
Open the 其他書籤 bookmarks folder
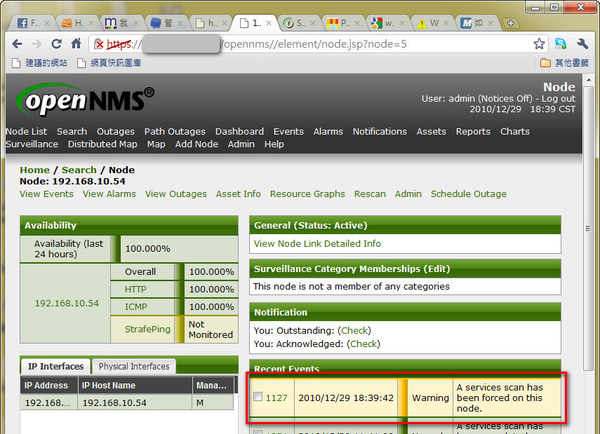pyautogui.click(x=564, y=63)
